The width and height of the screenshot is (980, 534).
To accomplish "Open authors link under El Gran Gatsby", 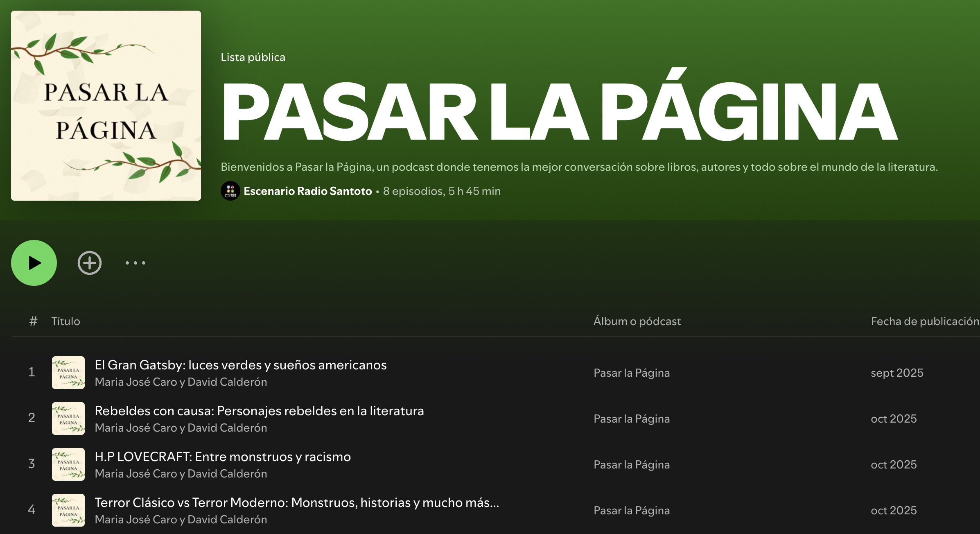I will click(x=181, y=382).
